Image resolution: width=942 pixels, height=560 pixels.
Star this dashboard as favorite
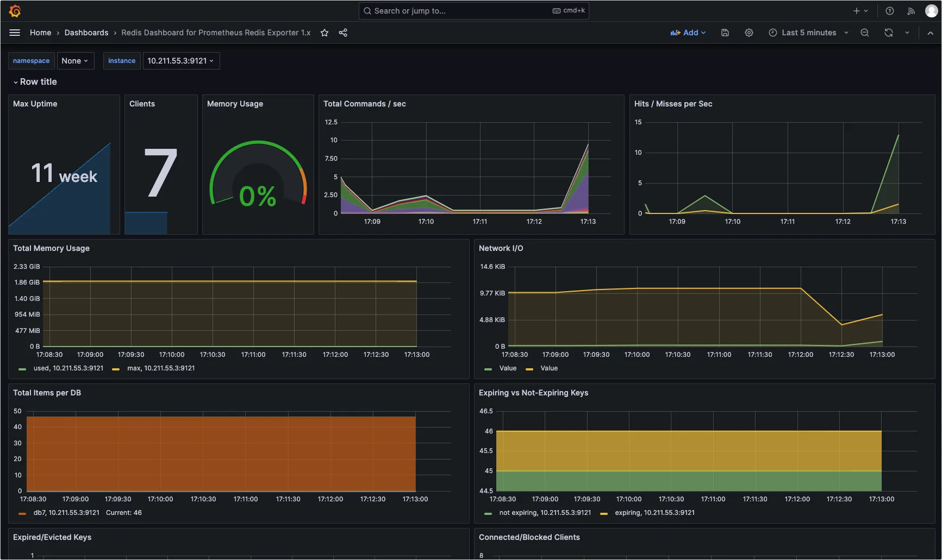(325, 33)
